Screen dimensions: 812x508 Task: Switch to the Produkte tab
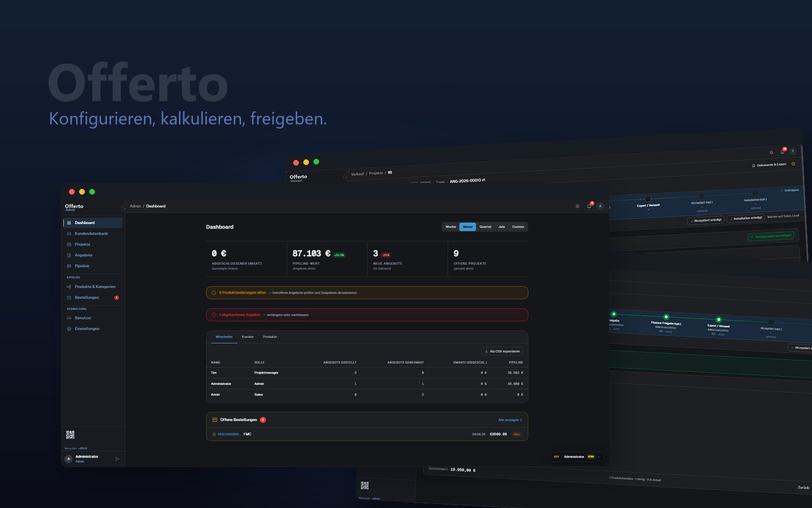click(x=269, y=337)
